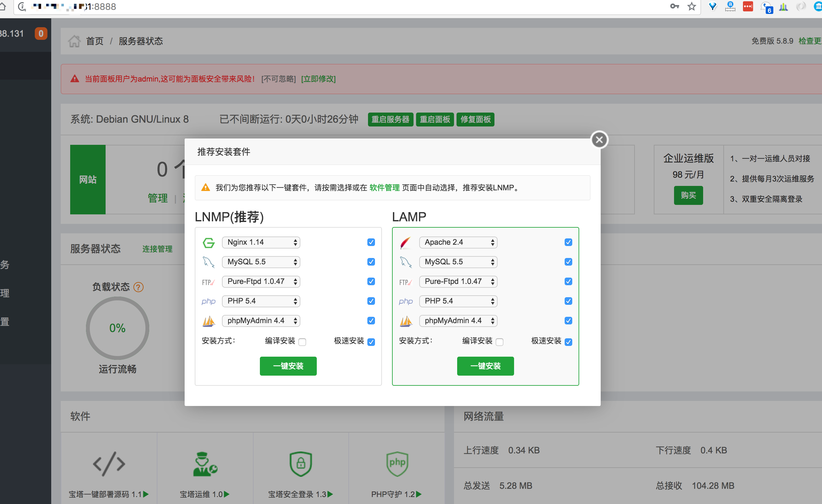The image size is (822, 504).
Task: Open the 宝塔一键部署源码 code icon
Action: point(109,464)
